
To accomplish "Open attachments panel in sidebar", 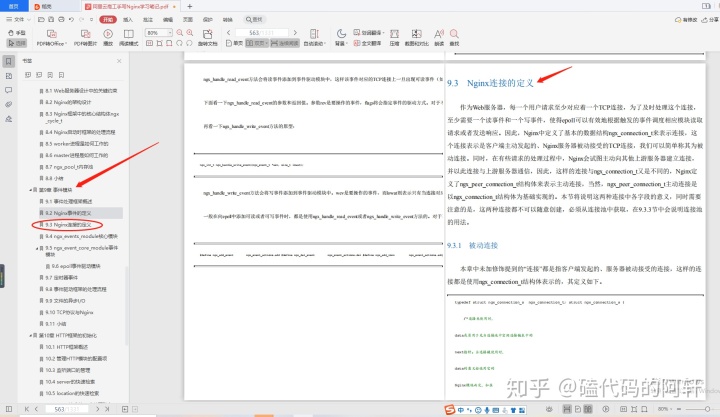I will coord(9,104).
